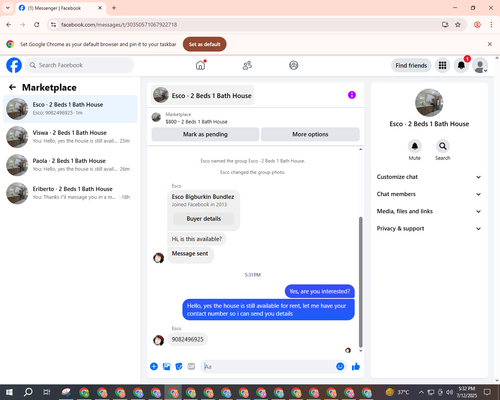This screenshot has width=500, height=400.
Task: Click the More options button
Action: tap(310, 134)
